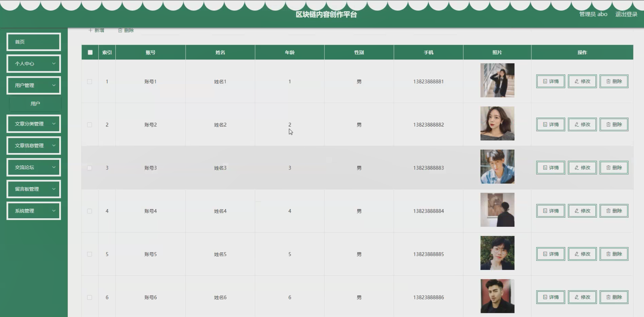Open the photo thumbnail of 账号1

pos(497,80)
